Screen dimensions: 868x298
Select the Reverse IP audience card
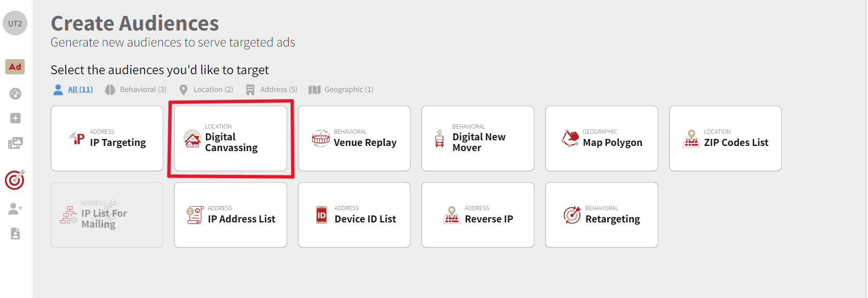coord(478,215)
